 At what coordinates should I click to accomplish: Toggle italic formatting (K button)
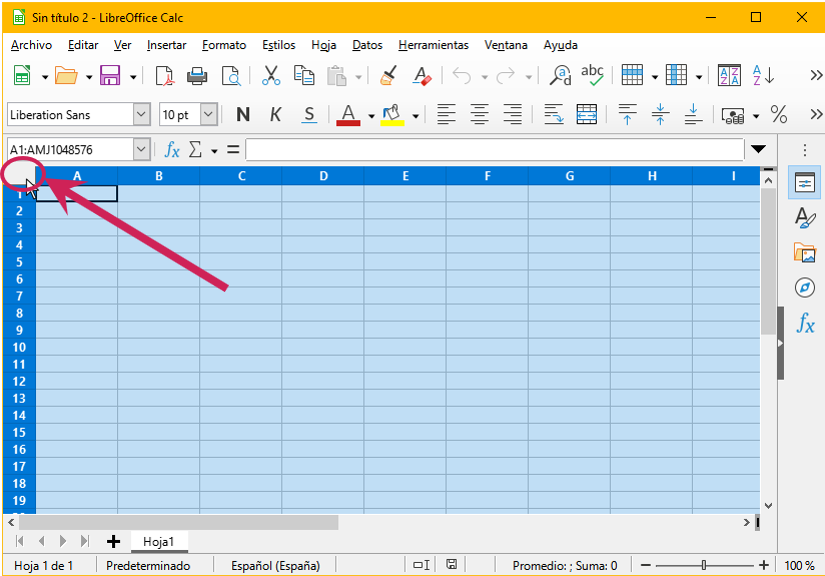[276, 115]
